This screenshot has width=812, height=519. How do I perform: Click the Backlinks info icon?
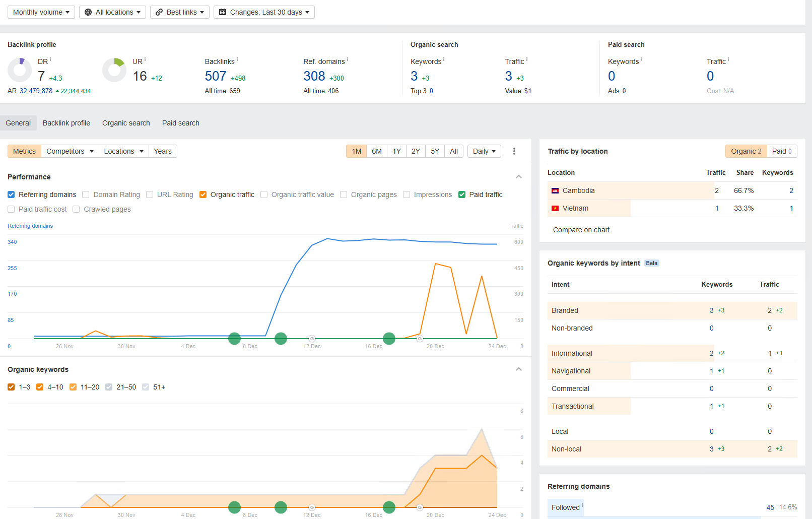click(237, 59)
